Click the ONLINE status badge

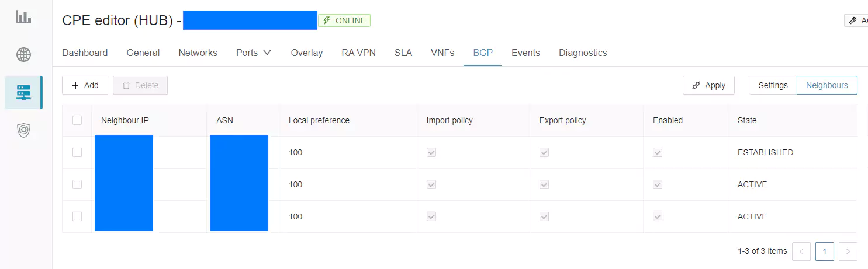click(344, 20)
